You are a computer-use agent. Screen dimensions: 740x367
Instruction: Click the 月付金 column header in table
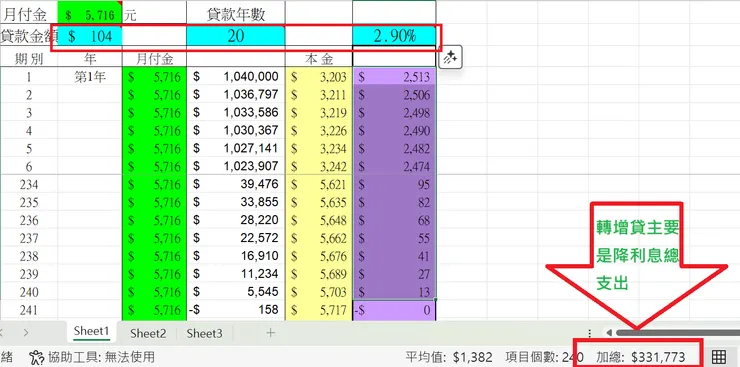[154, 59]
